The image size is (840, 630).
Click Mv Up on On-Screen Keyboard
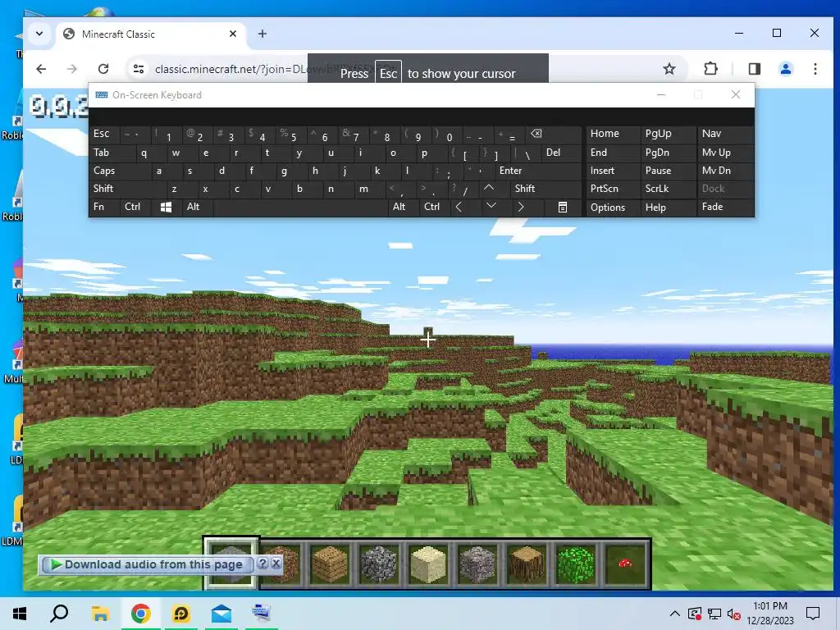coord(724,153)
